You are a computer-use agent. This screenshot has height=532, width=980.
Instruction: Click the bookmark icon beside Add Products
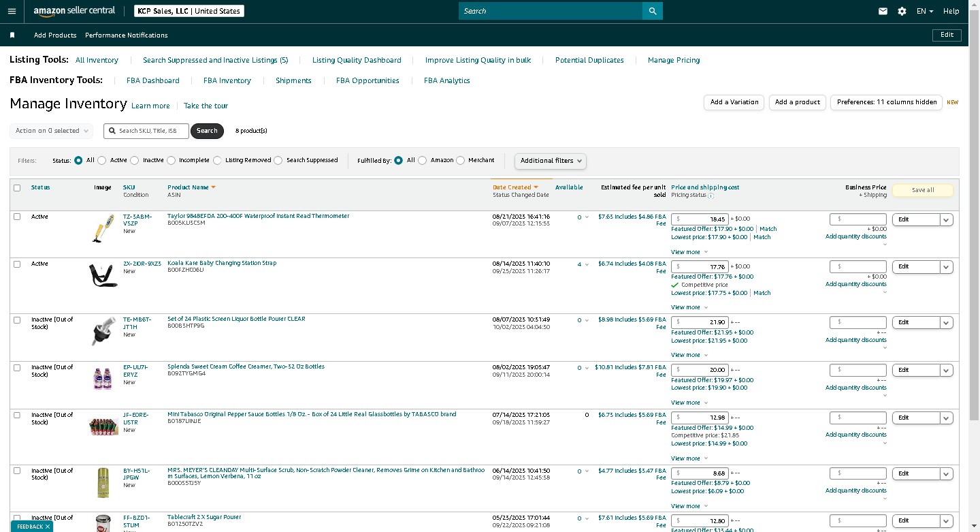[x=12, y=35]
